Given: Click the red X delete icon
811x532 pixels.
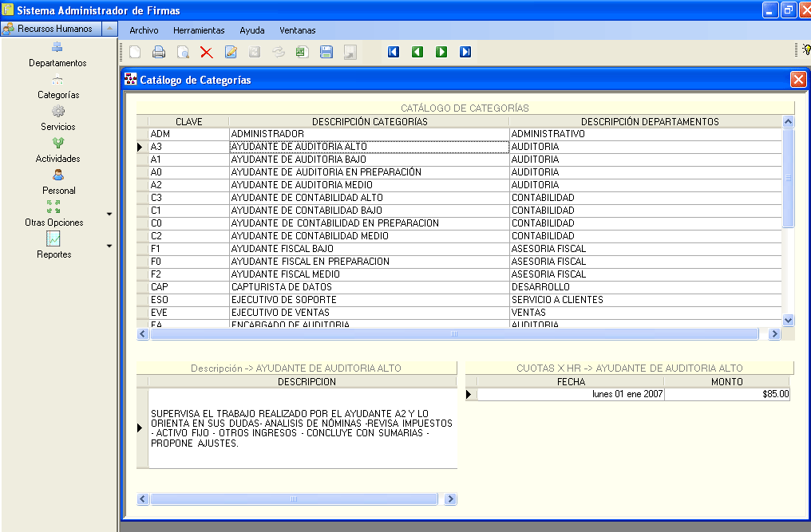Looking at the screenshot, I should coord(207,52).
